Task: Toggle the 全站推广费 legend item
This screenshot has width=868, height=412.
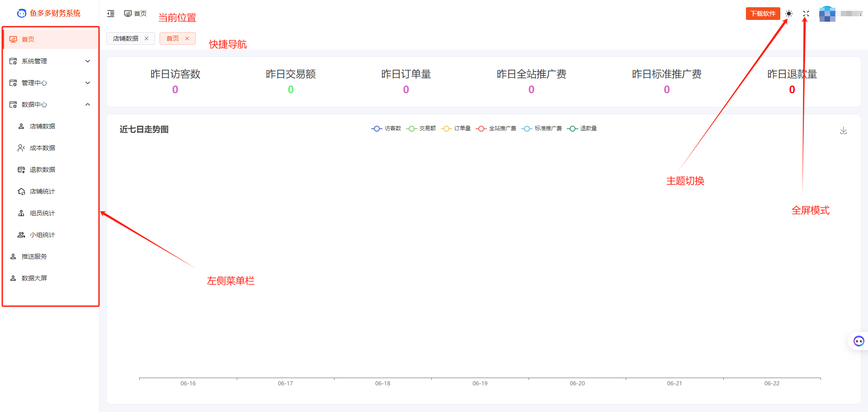Action: [496, 128]
